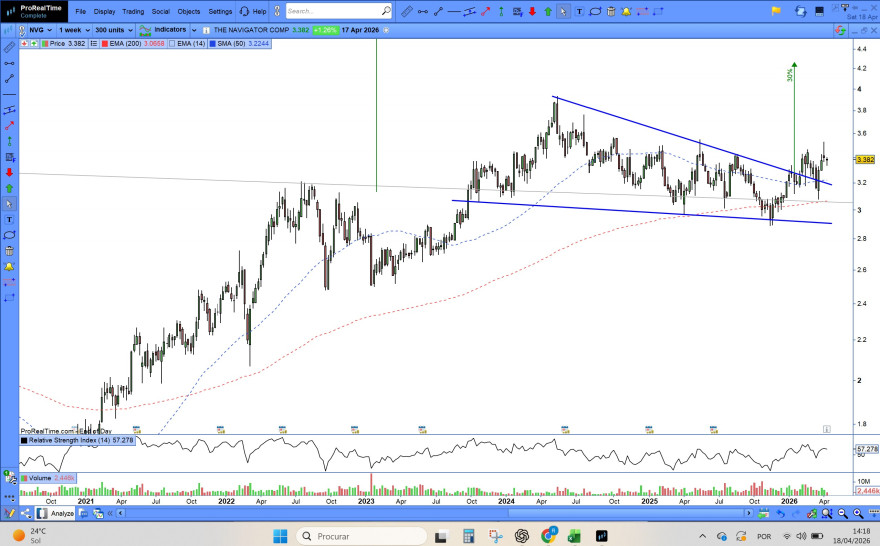Image resolution: width=880 pixels, height=546 pixels.
Task: Open the NVG ticker dropdown
Action: click(38, 30)
